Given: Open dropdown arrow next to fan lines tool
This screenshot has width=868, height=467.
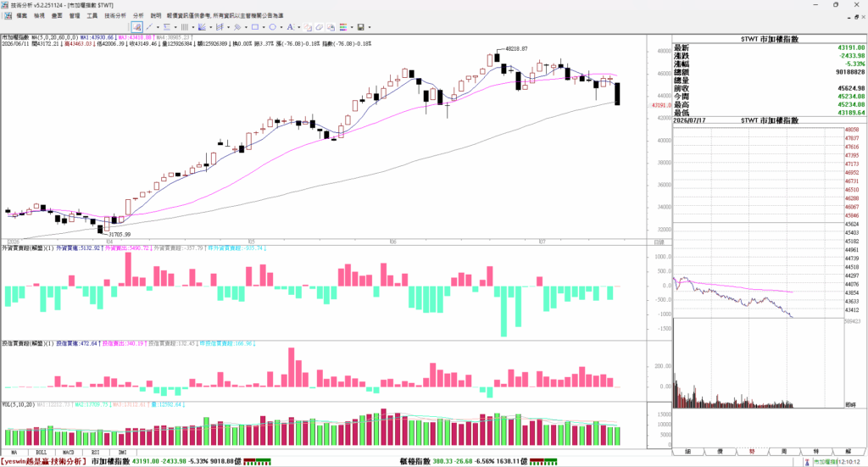Looking at the screenshot, I should point(210,27).
